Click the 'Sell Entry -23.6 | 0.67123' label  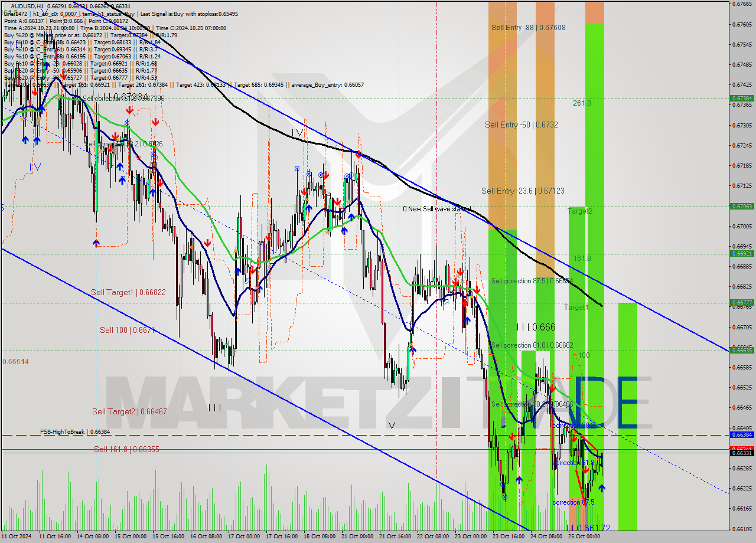[523, 191]
